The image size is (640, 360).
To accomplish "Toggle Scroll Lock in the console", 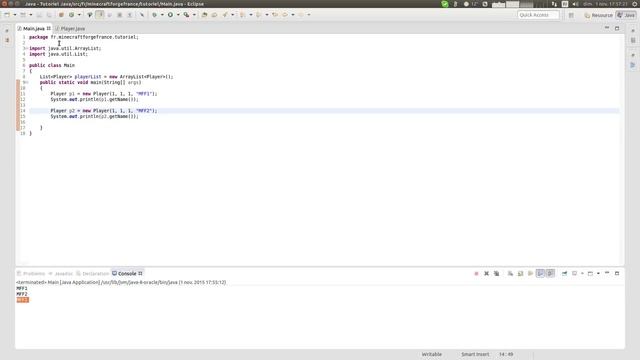I will [x=520, y=273].
